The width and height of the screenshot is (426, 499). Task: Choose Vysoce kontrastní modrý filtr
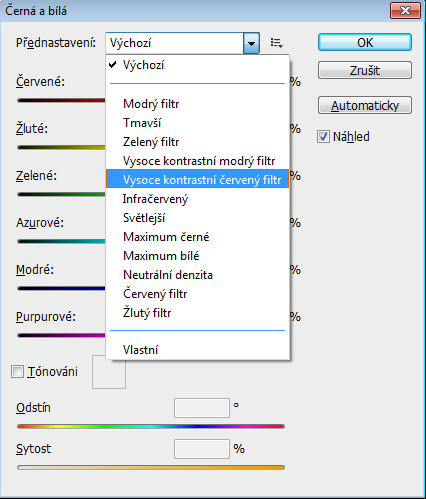pyautogui.click(x=197, y=161)
